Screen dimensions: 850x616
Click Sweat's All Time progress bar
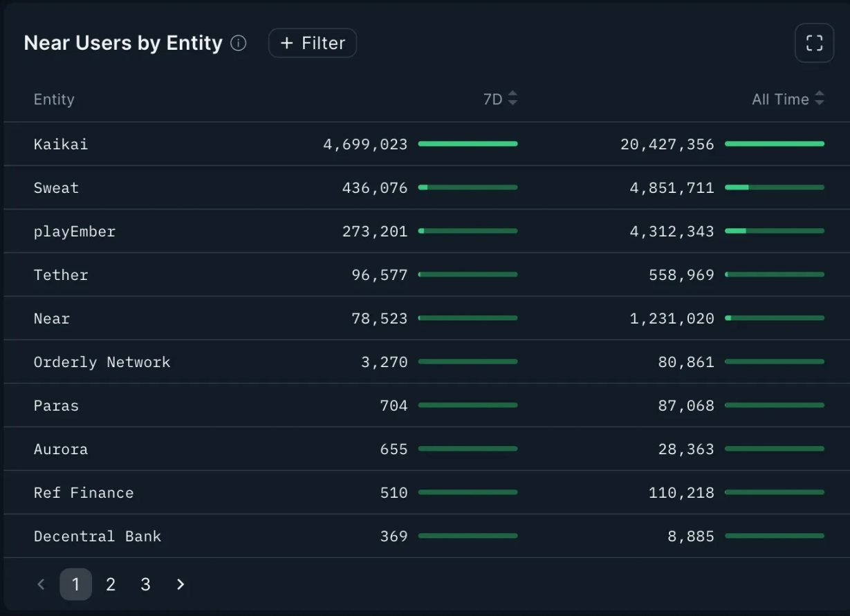[775, 187]
